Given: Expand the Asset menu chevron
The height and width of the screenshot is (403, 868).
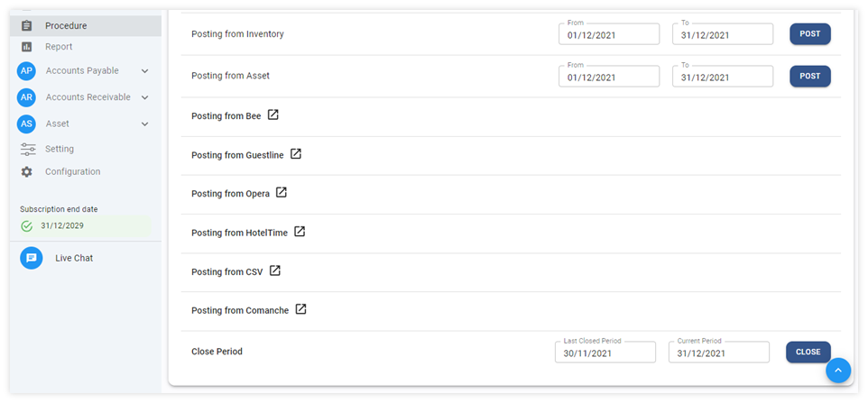Looking at the screenshot, I should (x=145, y=124).
